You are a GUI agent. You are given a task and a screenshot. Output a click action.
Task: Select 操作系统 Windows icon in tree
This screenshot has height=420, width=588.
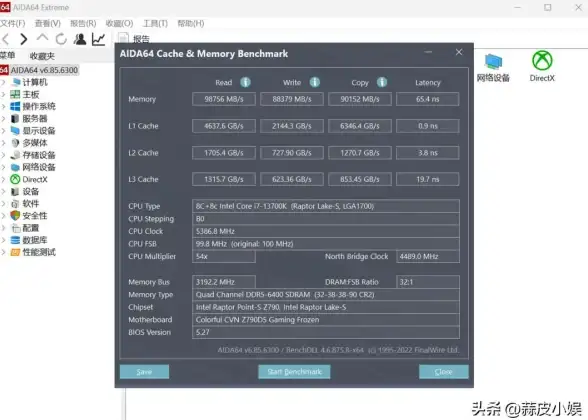[15, 106]
